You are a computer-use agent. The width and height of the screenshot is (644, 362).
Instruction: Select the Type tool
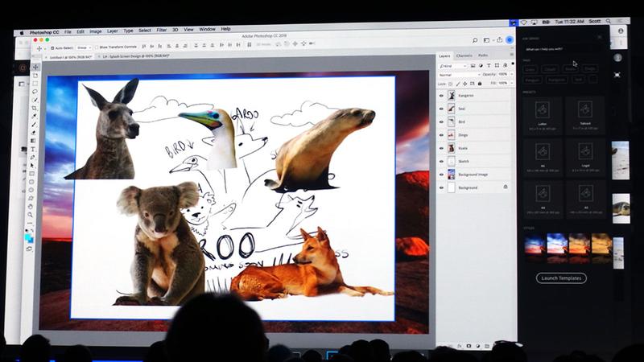(x=34, y=150)
